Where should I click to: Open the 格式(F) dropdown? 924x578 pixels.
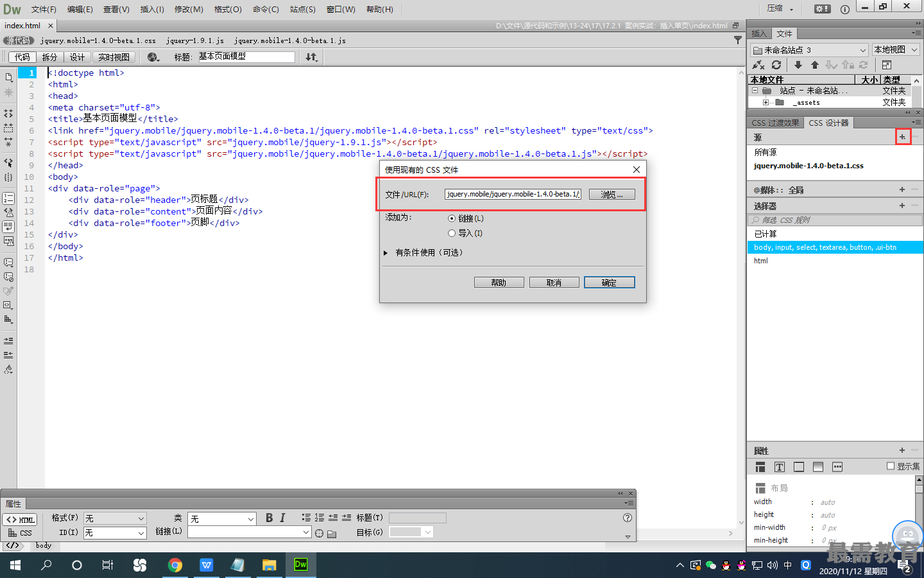pos(116,518)
